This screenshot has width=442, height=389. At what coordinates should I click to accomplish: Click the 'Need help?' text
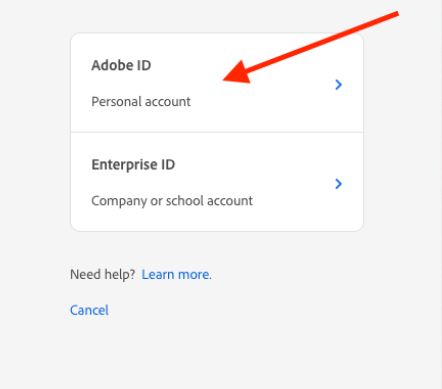point(102,275)
